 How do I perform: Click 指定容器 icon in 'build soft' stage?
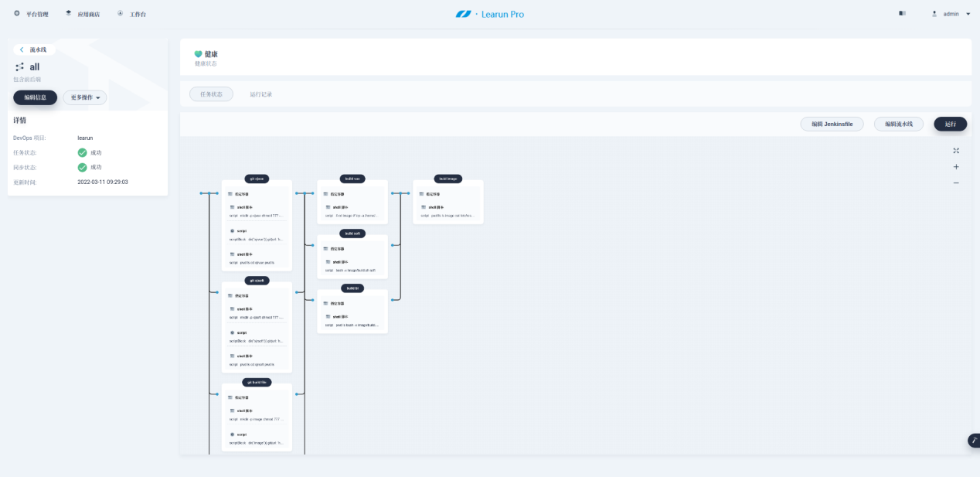(x=326, y=249)
